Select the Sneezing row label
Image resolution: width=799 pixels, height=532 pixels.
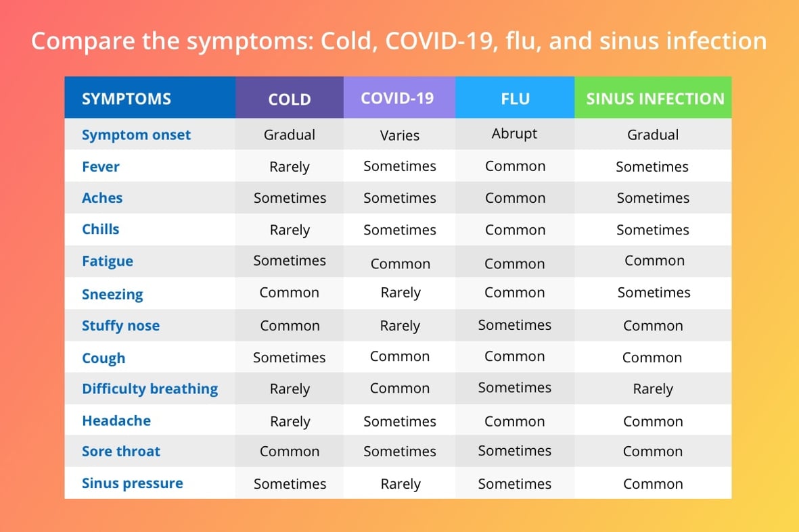112,294
